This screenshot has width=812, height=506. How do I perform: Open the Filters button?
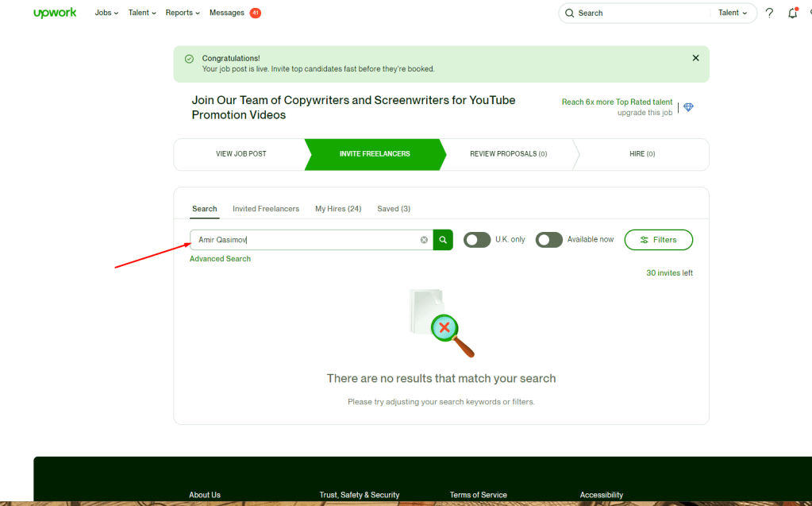[x=658, y=240]
